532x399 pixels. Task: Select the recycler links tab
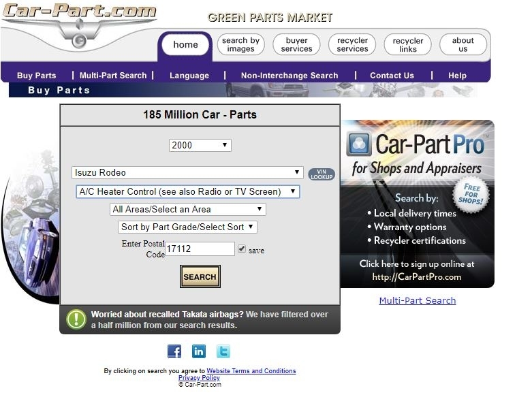pos(408,44)
